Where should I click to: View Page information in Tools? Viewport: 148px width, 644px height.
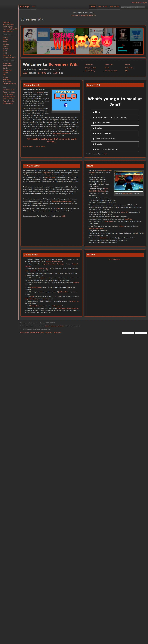pos(9,101)
